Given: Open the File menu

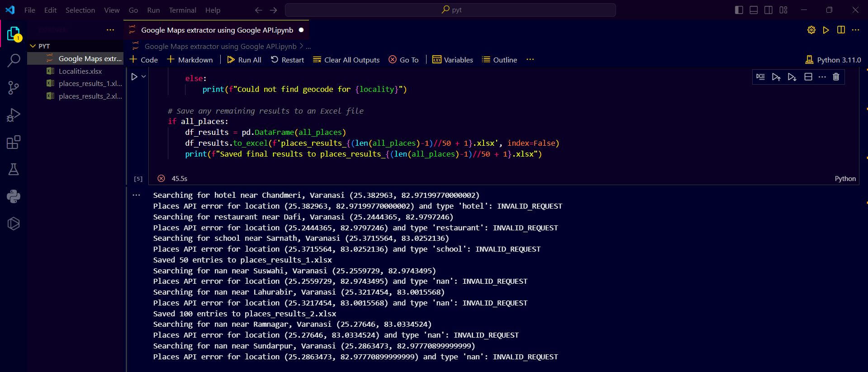Looking at the screenshot, I should pyautogui.click(x=30, y=10).
